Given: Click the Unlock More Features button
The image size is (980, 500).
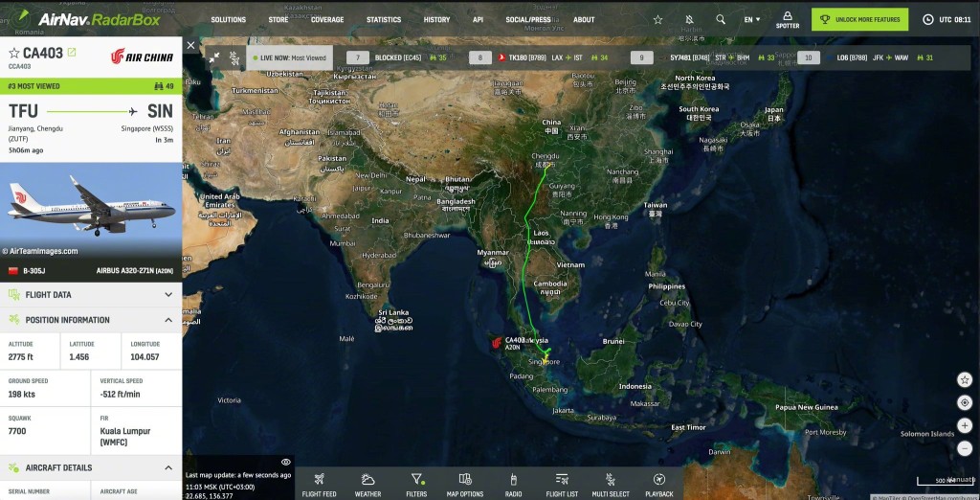Looking at the screenshot, I should (x=860, y=19).
